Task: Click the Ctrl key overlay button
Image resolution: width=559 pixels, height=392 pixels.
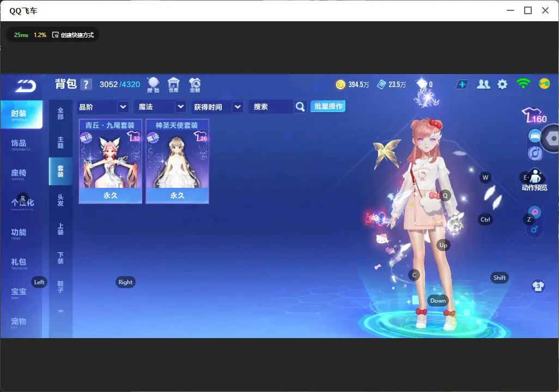Action: [x=485, y=219]
